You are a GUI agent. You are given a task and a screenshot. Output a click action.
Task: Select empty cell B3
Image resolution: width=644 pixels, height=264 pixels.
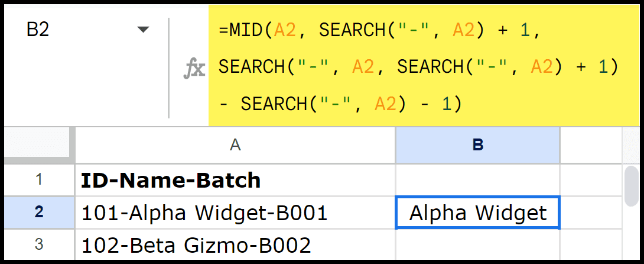(477, 244)
